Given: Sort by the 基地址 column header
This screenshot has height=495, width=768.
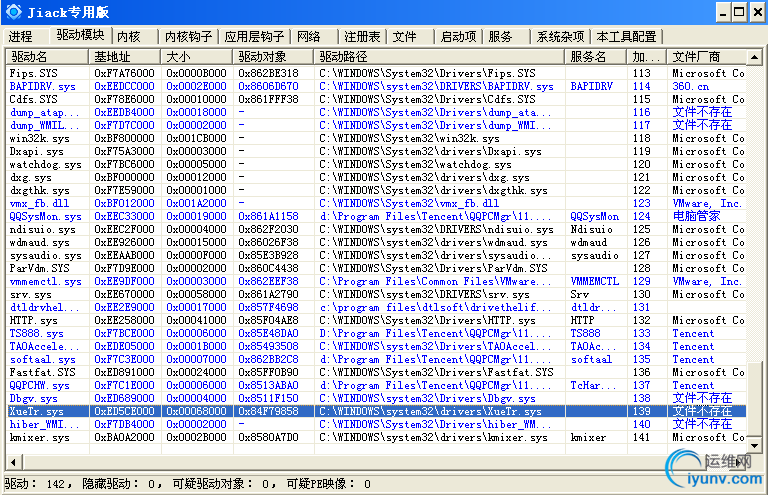Looking at the screenshot, I should pos(125,57).
